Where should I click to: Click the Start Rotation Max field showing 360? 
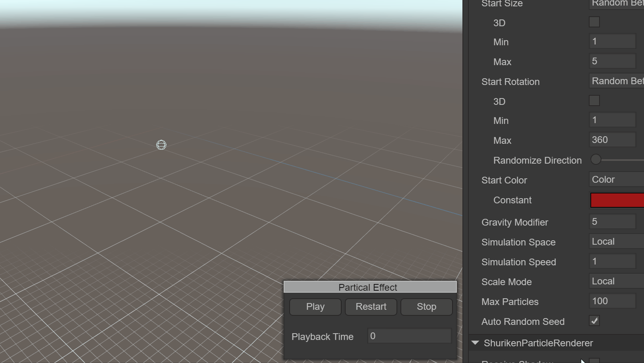point(612,140)
